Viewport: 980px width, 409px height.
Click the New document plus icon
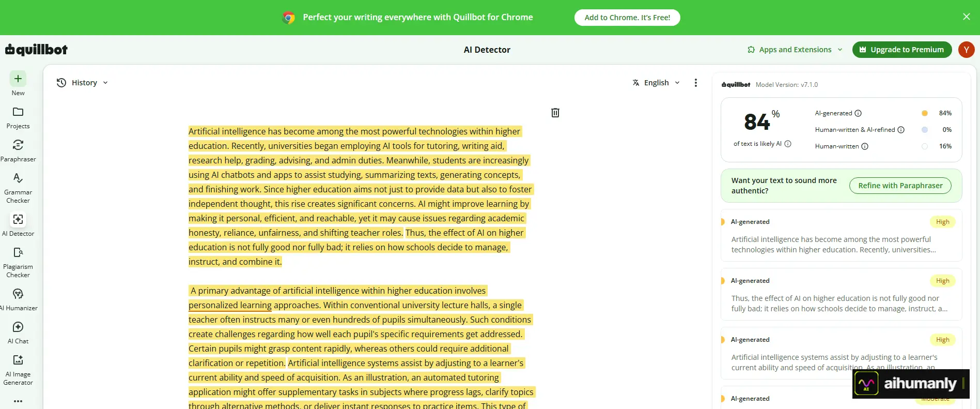coord(18,79)
